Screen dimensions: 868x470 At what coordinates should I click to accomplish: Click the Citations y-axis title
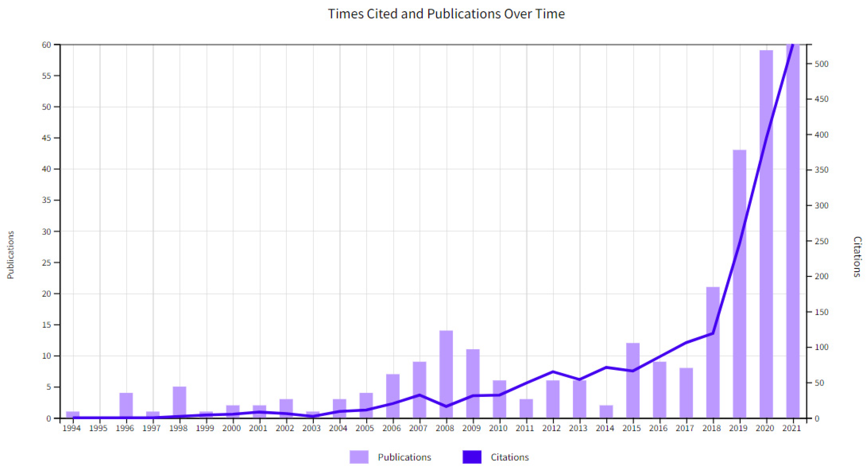tap(857, 256)
